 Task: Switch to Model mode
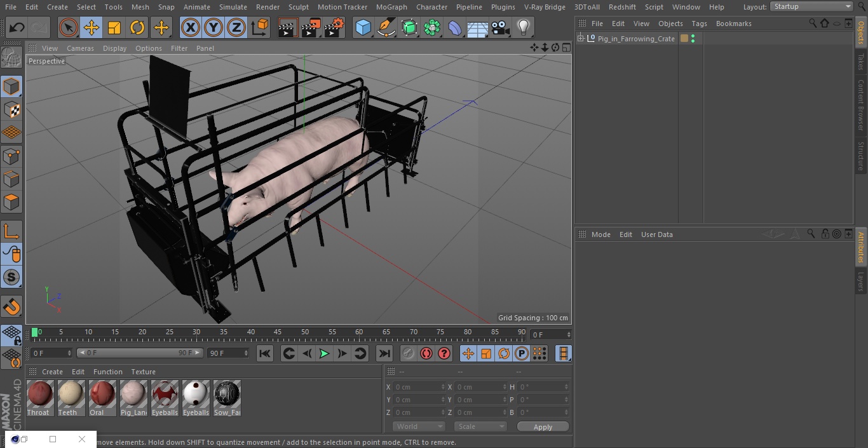(11, 86)
